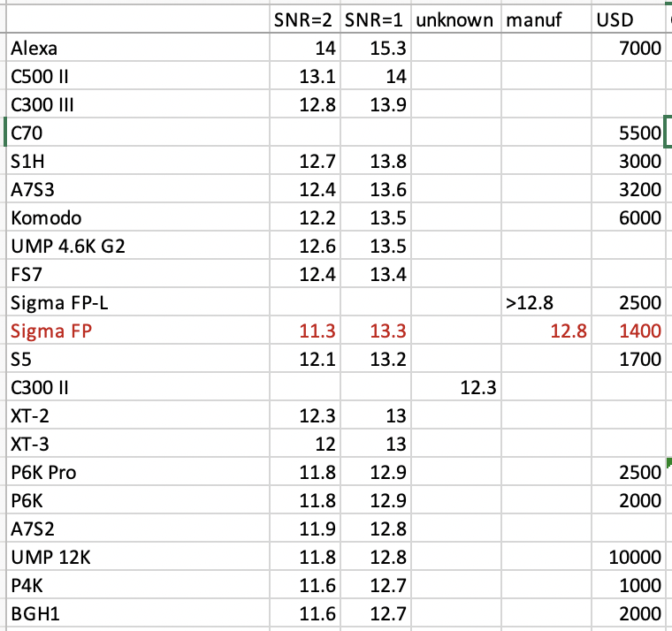Click S1H's USD value 3000
The image size is (672, 631).
[x=628, y=160]
